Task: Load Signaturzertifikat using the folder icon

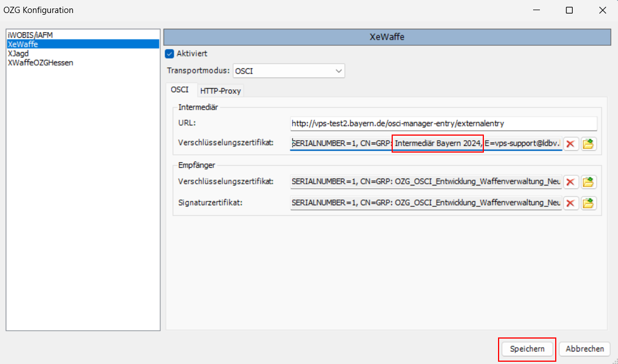Action: (x=589, y=203)
